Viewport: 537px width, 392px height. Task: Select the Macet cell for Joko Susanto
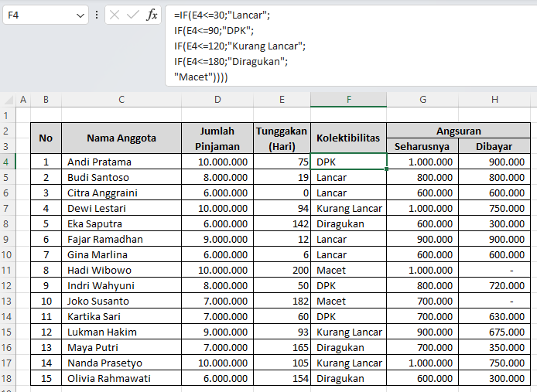[348, 301]
